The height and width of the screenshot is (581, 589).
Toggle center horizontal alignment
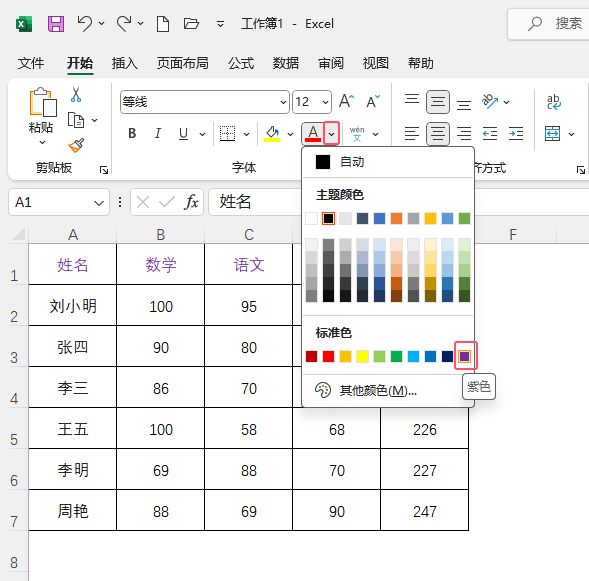tap(438, 134)
